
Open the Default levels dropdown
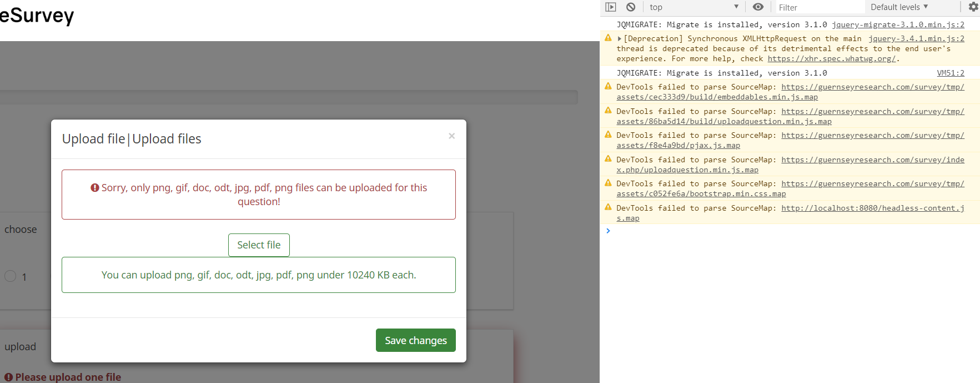(x=899, y=7)
